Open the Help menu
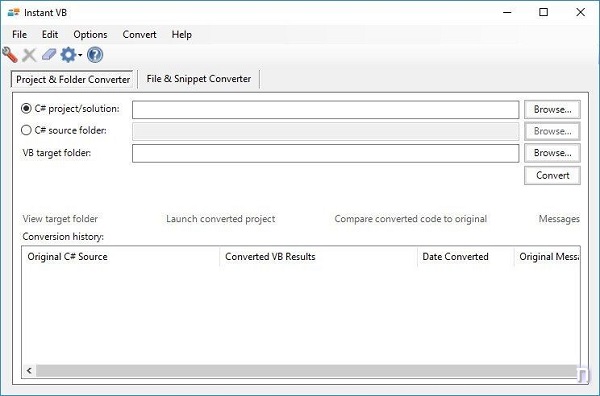This screenshot has width=600, height=396. pos(181,34)
